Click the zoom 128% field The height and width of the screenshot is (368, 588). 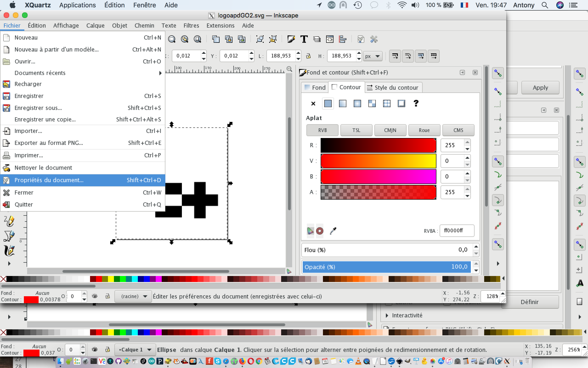(x=491, y=296)
